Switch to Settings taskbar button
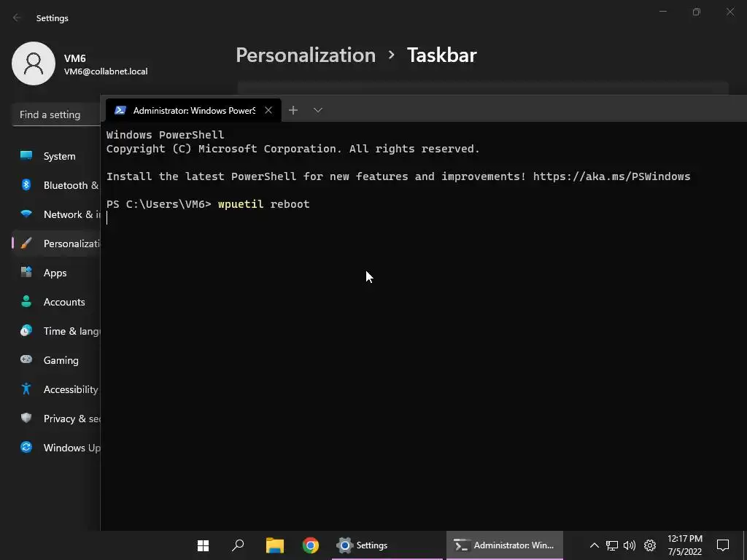Screen dimensions: 747x560 [x=387, y=545]
